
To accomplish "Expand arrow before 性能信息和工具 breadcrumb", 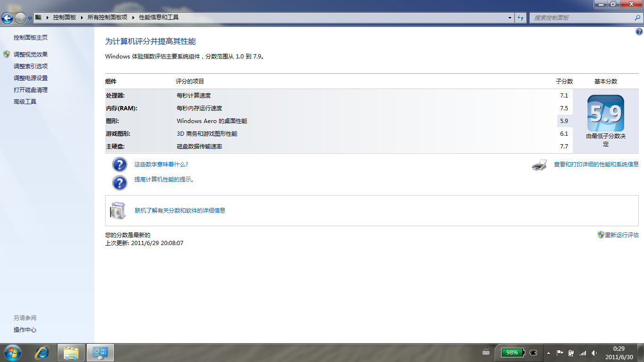I will 133,17.
